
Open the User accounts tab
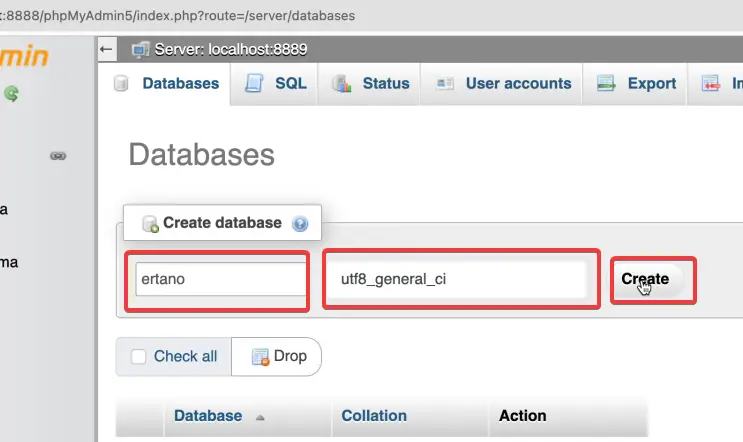tap(518, 84)
